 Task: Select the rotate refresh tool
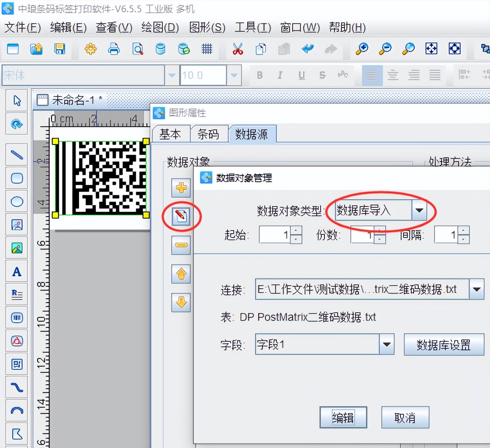(x=17, y=124)
